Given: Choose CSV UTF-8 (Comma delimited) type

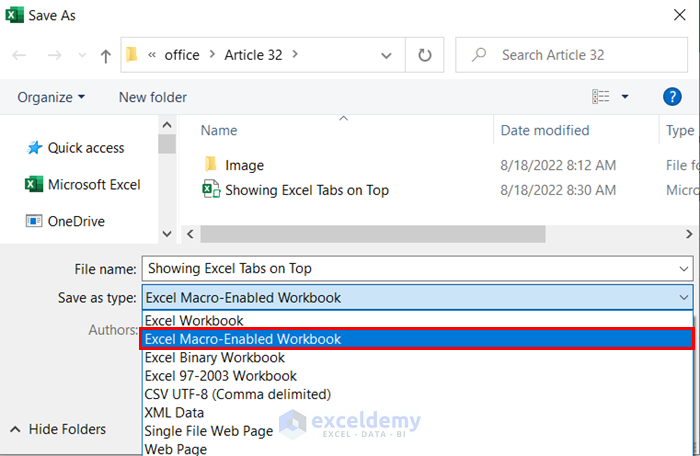Looking at the screenshot, I should 417,394.
